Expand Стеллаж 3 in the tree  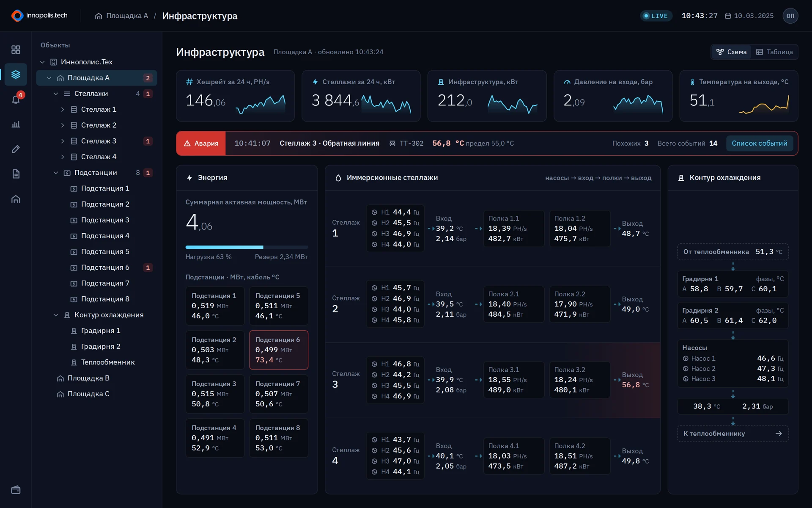coord(63,141)
